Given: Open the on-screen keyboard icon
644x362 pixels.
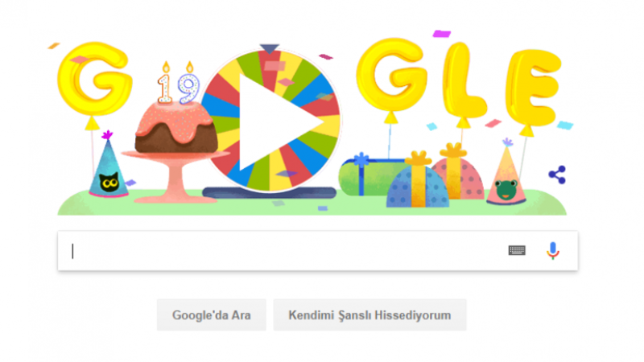Looking at the screenshot, I should (517, 250).
